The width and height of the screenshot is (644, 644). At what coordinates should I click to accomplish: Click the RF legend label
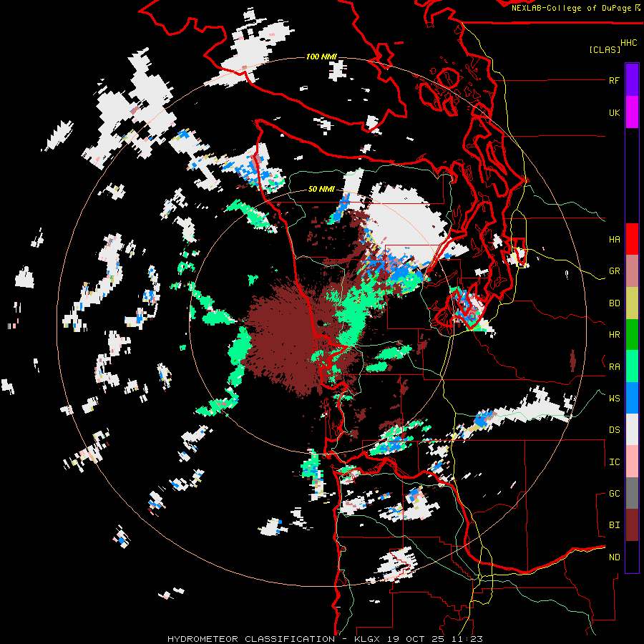coord(614,80)
